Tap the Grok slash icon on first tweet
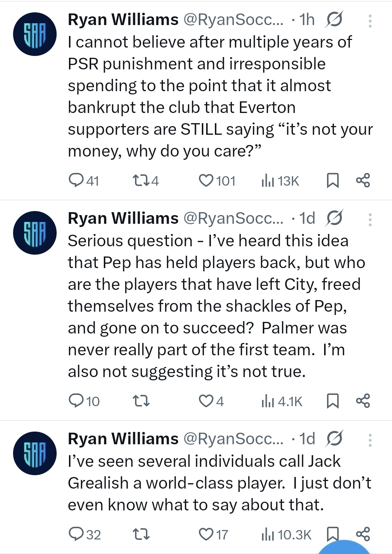This screenshot has height=554, width=392. pyautogui.click(x=334, y=20)
